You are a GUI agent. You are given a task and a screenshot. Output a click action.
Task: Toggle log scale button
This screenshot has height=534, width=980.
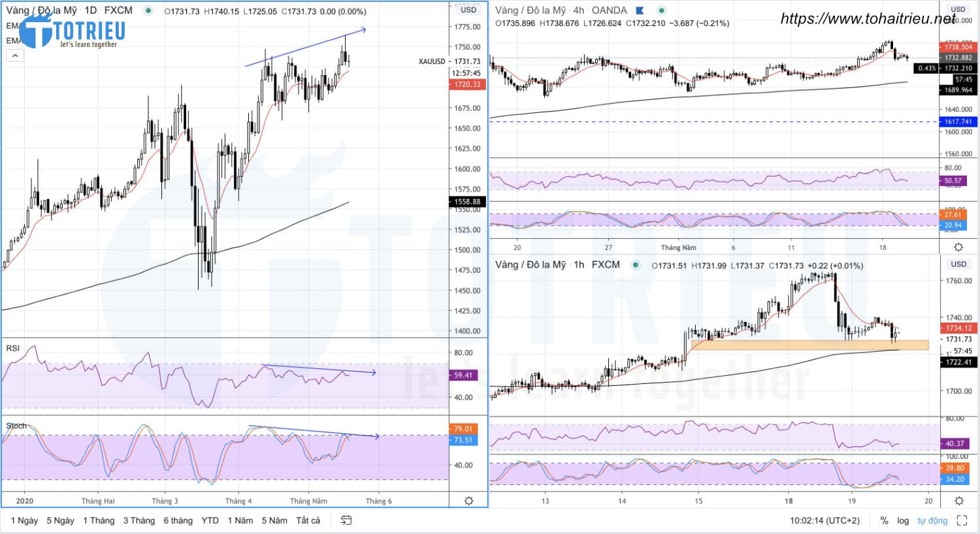[x=903, y=520]
